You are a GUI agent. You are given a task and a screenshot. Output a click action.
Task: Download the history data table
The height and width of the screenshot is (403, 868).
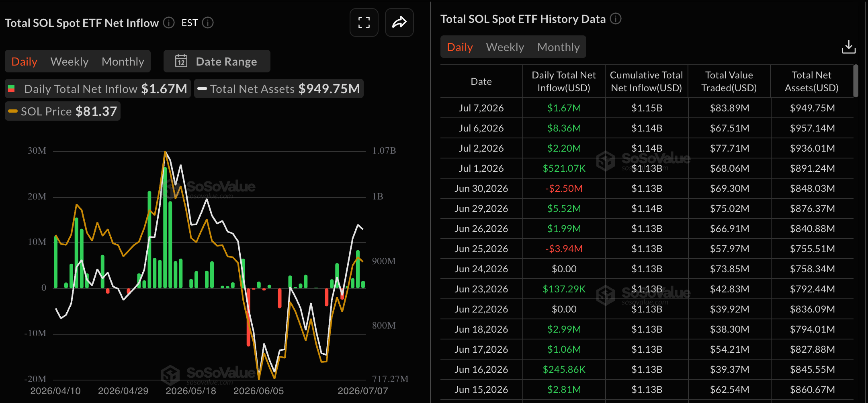point(849,47)
